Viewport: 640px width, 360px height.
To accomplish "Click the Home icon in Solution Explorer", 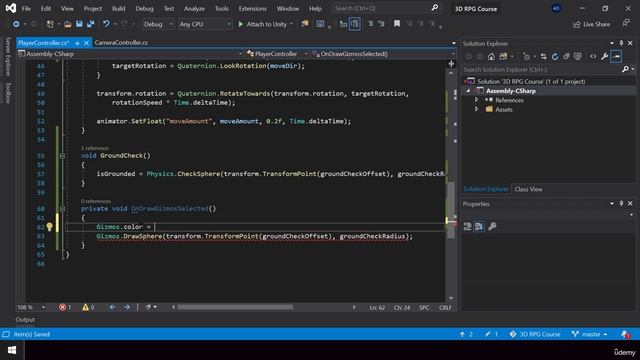I will (x=491, y=56).
